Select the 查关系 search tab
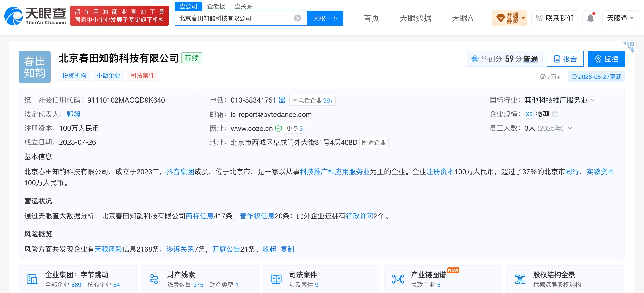This screenshot has width=644, height=293. click(243, 6)
